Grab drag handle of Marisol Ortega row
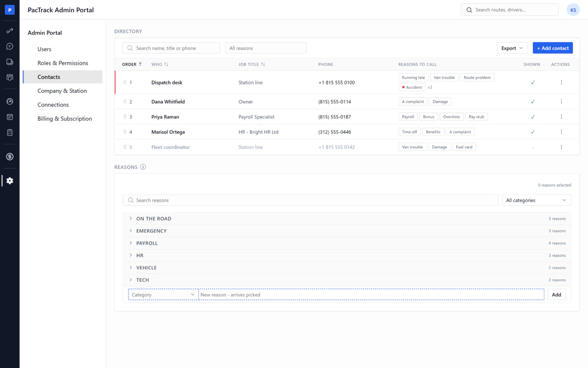This screenshot has height=368, width=588. [x=125, y=132]
